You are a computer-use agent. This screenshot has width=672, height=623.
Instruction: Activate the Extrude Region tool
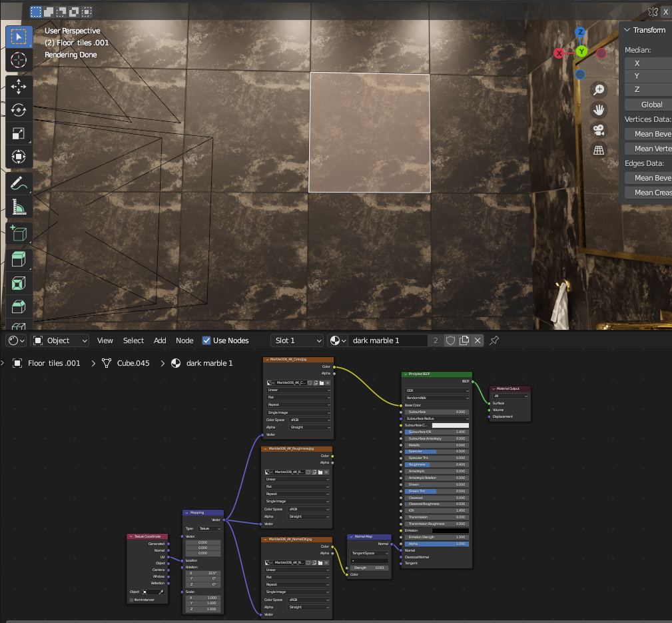tap(19, 260)
